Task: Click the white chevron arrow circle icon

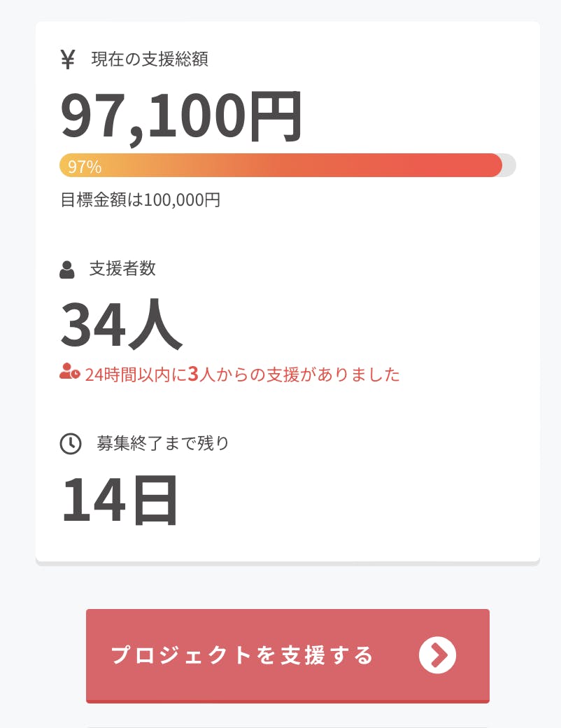Action: 437,656
